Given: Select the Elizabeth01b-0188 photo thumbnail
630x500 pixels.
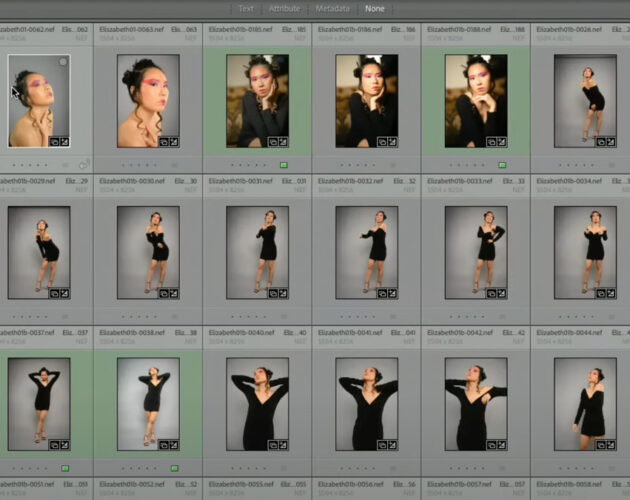Looking at the screenshot, I should (476, 101).
